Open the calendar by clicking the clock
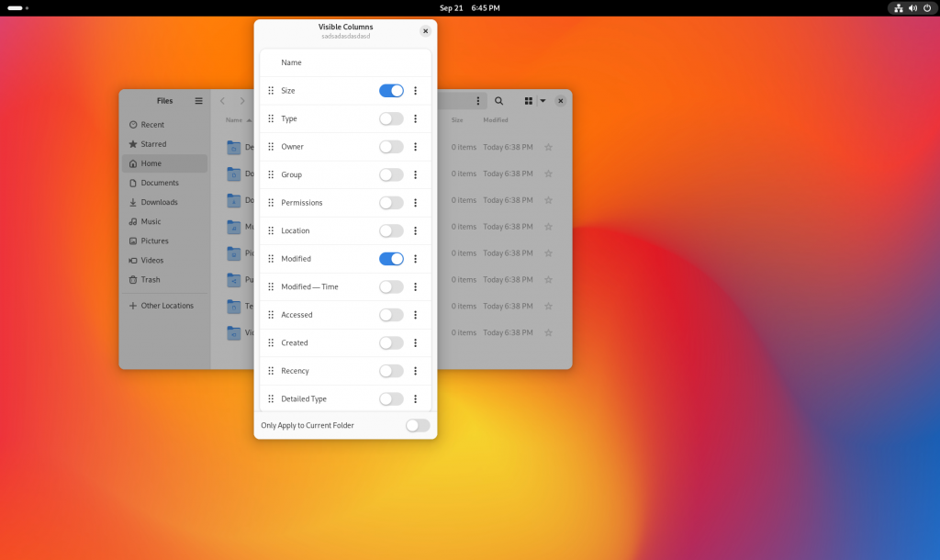This screenshot has height=560, width=940. (470, 7)
